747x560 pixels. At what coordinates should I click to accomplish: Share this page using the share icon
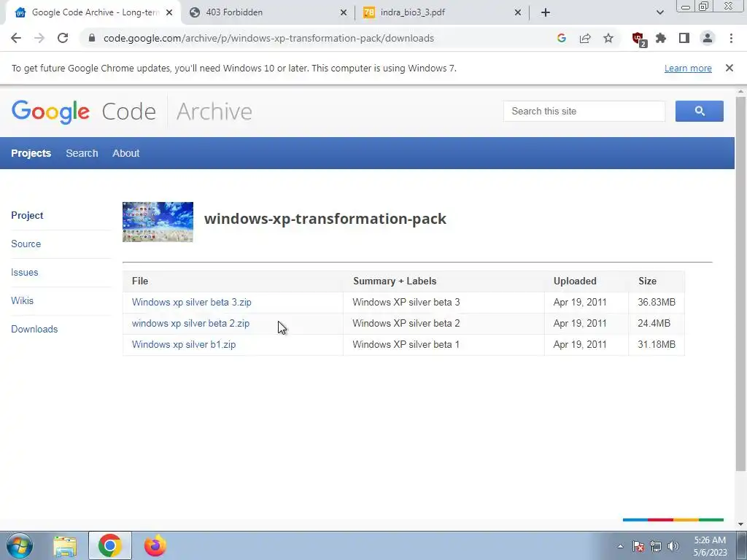[x=585, y=38]
